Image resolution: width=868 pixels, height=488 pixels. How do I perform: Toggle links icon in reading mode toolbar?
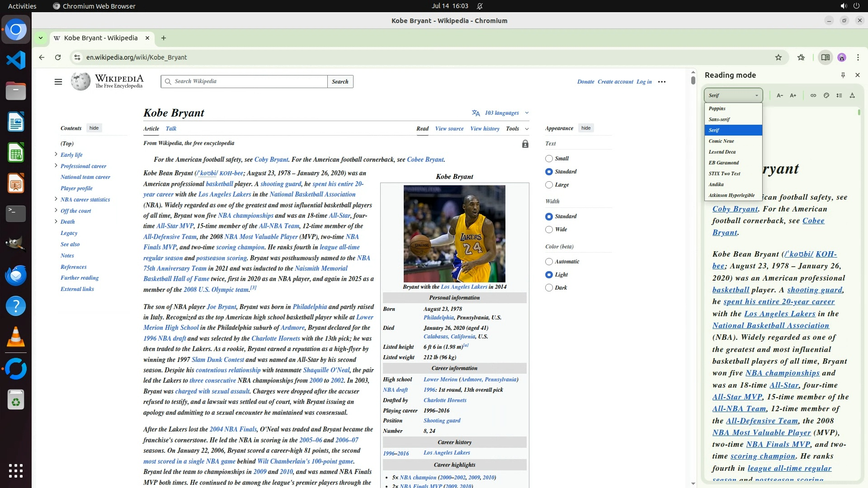tap(813, 95)
